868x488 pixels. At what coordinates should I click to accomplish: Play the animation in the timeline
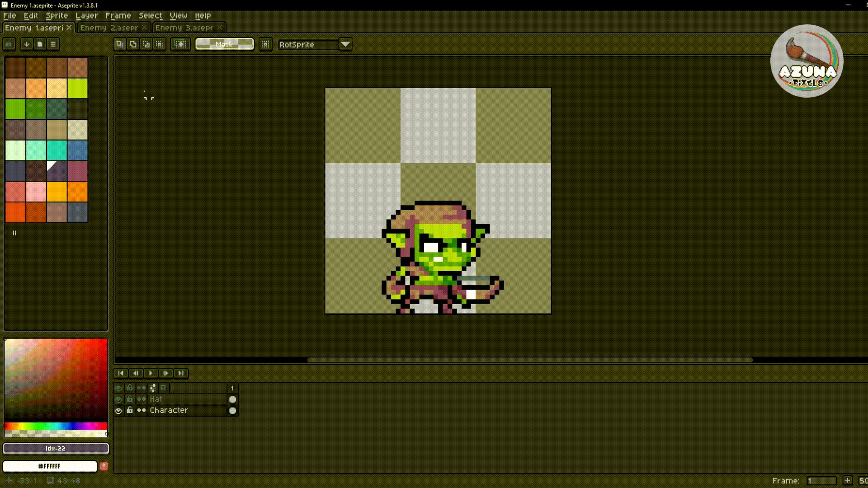[x=151, y=373]
